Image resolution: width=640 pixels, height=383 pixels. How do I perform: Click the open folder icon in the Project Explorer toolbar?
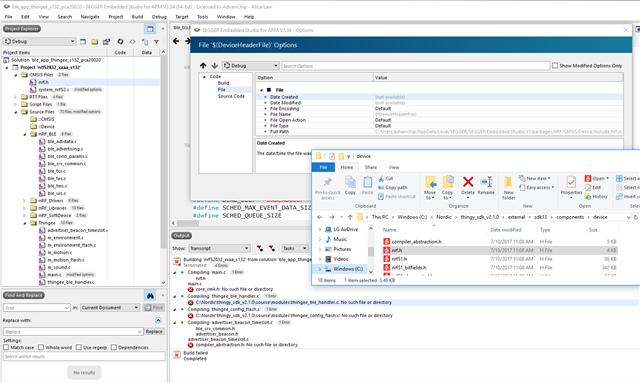click(95, 41)
